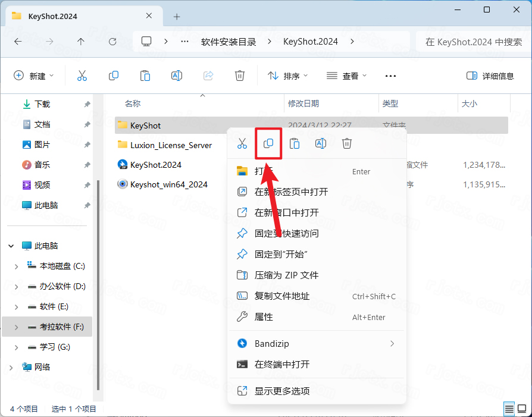
Task: Expand 考拉软件 (F:) tree node
Action: coord(16,327)
